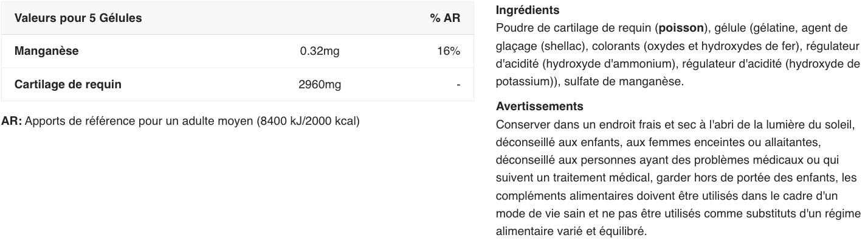Image resolution: width=868 pixels, height=246 pixels.
Task: Click "Poudre de cartilage de requin" text
Action: click(574, 28)
